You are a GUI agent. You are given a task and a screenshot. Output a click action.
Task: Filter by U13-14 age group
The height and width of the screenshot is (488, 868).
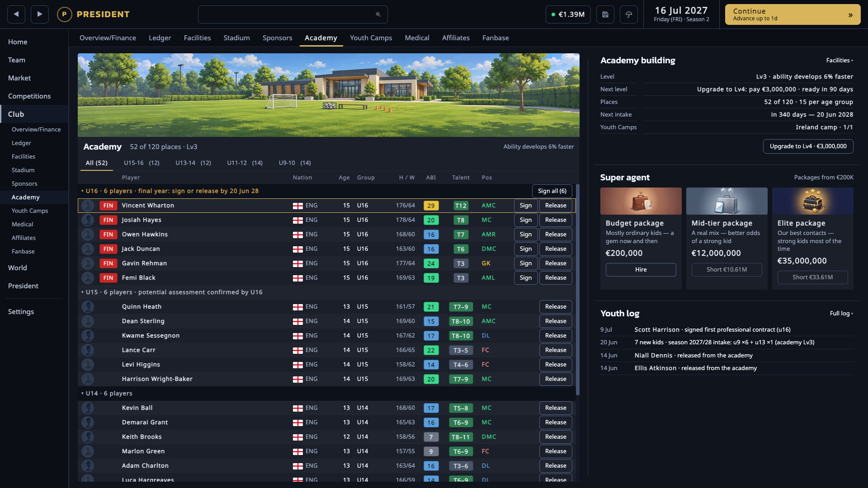(x=193, y=163)
